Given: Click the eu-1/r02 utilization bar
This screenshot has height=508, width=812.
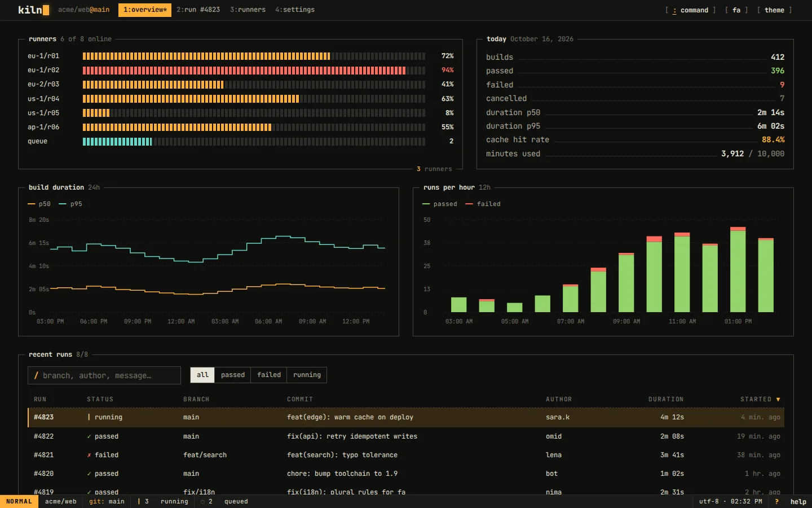Looking at the screenshot, I should tap(254, 70).
